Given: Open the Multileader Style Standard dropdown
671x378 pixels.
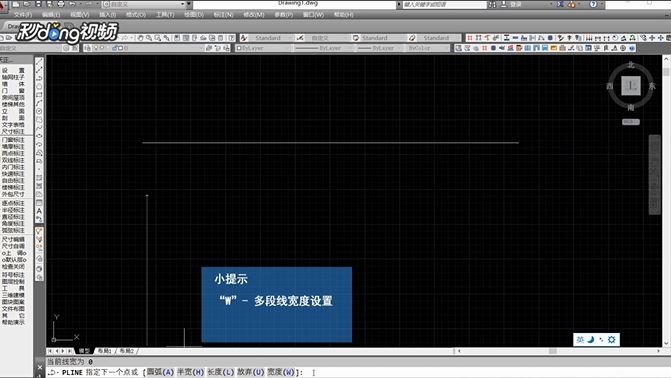Looking at the screenshot, I should click(x=439, y=38).
